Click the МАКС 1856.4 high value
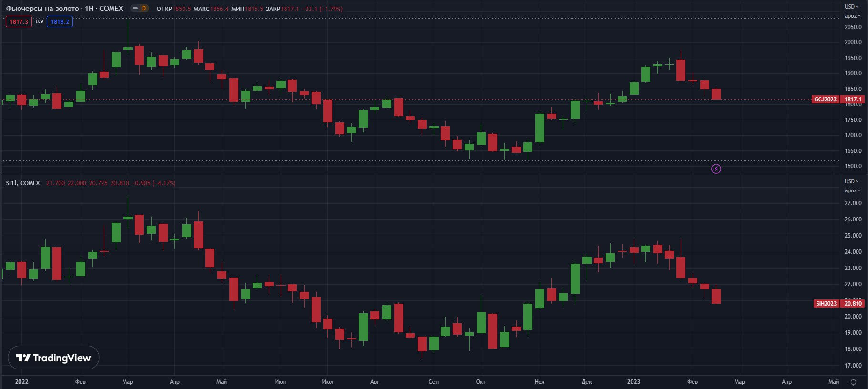The image size is (868, 389). (x=211, y=9)
